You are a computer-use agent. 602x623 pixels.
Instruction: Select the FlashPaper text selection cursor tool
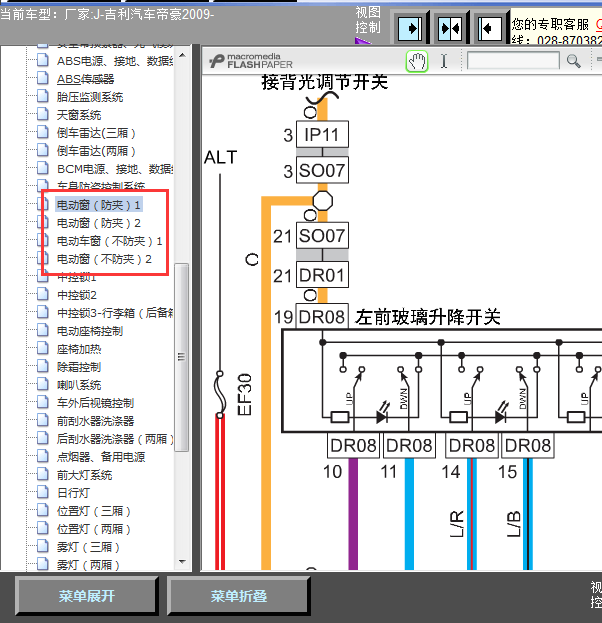(x=444, y=61)
